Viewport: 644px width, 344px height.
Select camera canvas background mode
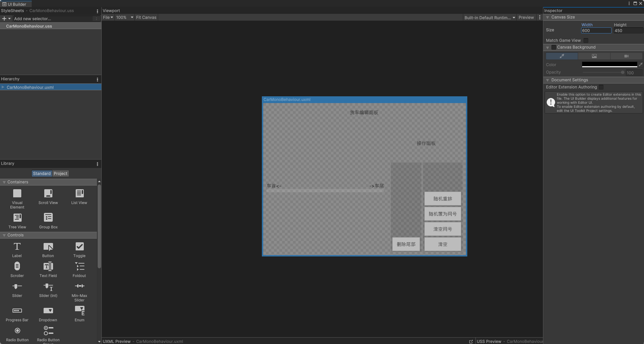626,56
